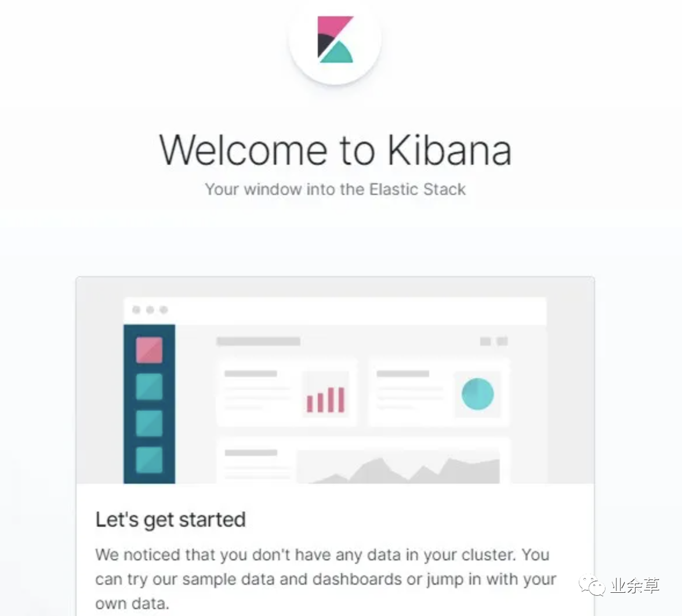The image size is (682, 616).
Task: Click the dark blue illustration sidebar
Action: pos(149,404)
